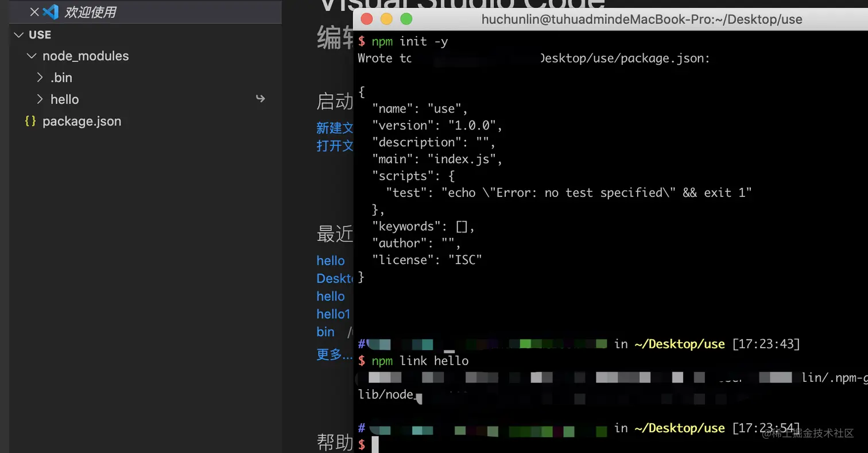Click the "version": "1.0.0" line
The width and height of the screenshot is (868, 453).
[437, 125]
